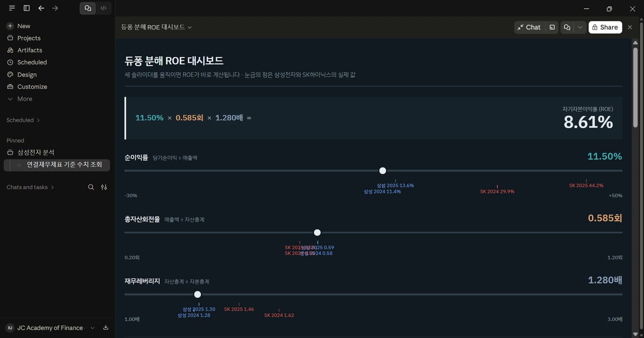Click the 순이익률 slider handle
The width and height of the screenshot is (644, 338).
coord(383,171)
